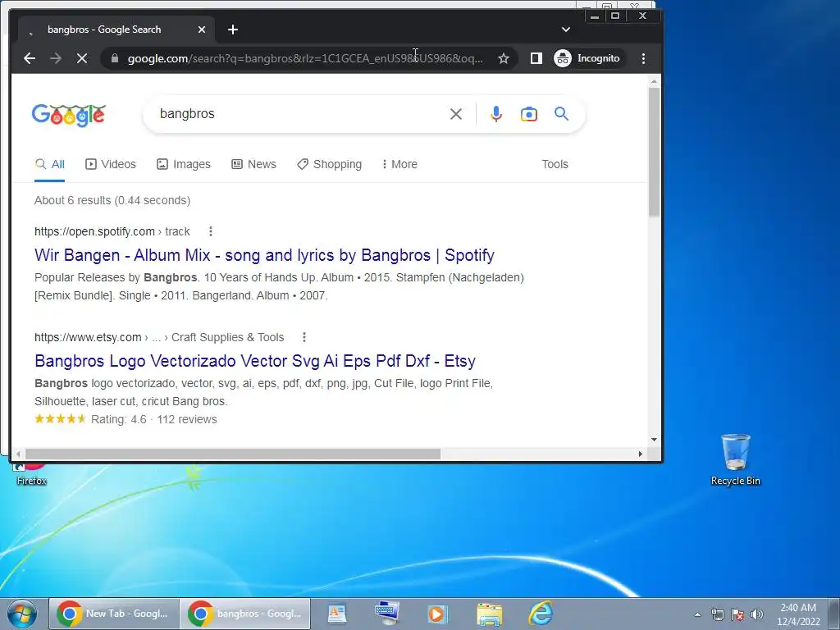Click the vertical scrollbar thumb
Image resolution: width=840 pixels, height=630 pixels.
[654, 152]
